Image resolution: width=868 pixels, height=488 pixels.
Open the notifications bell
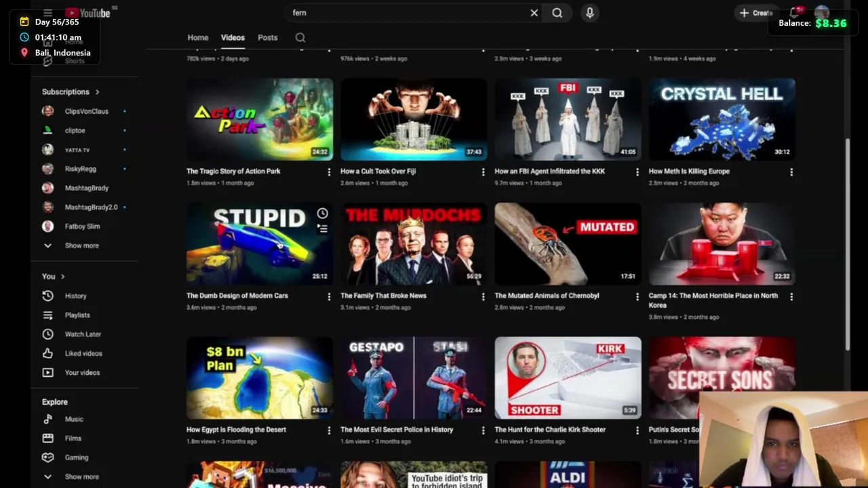click(794, 13)
